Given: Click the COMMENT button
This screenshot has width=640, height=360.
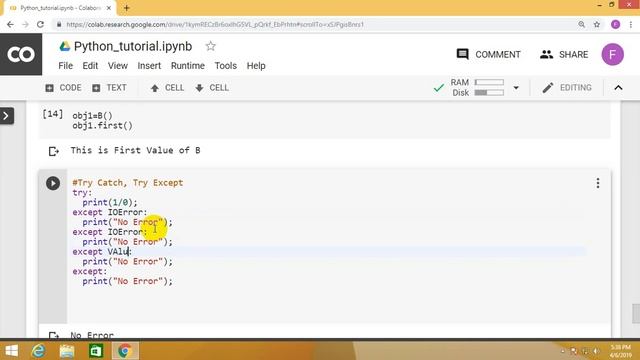Looking at the screenshot, I should coord(488,54).
